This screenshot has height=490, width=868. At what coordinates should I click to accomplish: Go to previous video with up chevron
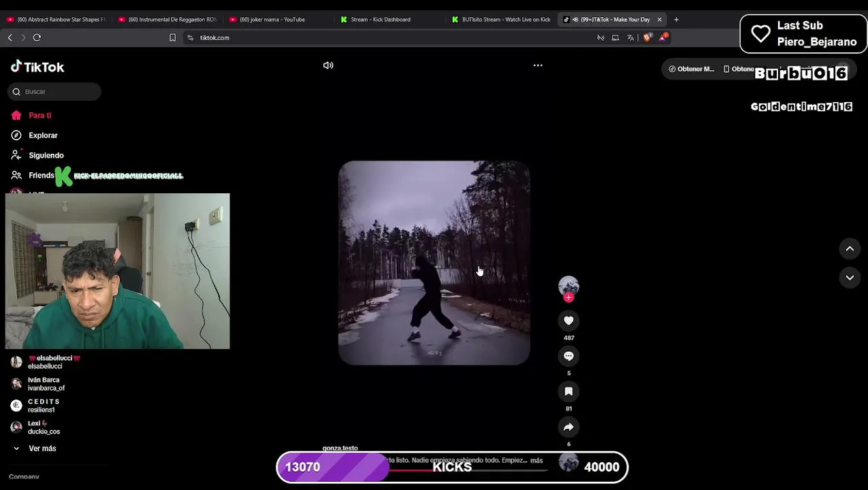coord(850,249)
